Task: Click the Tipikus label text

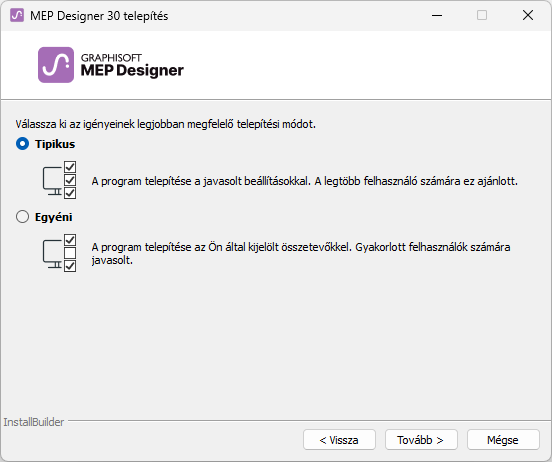Action: point(55,144)
